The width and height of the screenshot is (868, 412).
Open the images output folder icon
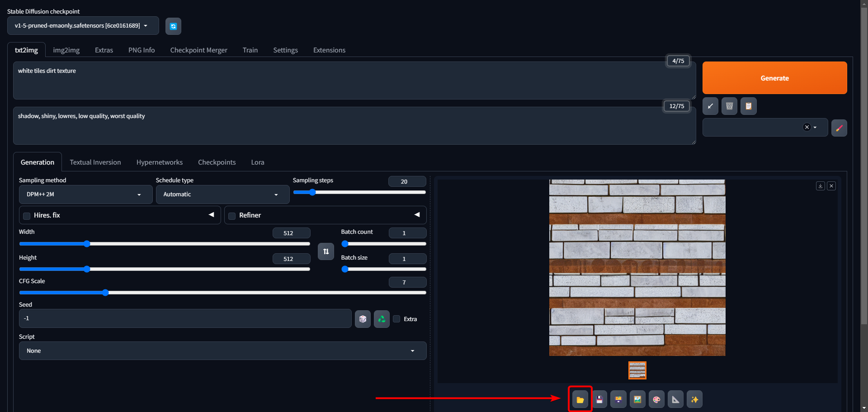(x=580, y=399)
